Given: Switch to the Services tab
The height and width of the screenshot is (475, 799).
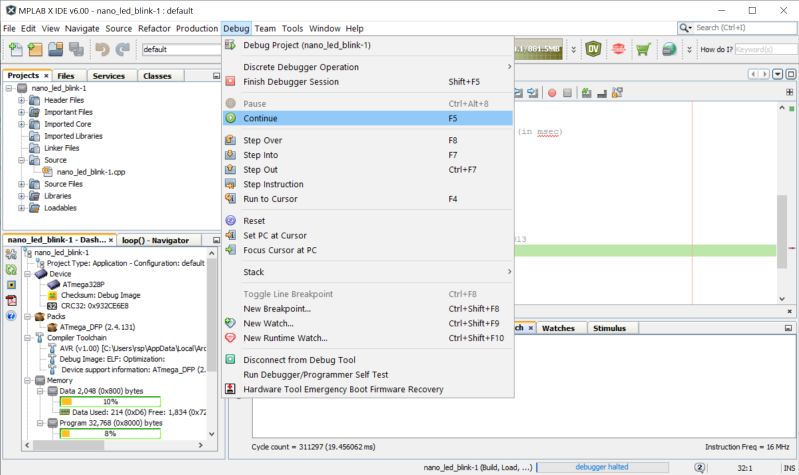Looking at the screenshot, I should [109, 75].
